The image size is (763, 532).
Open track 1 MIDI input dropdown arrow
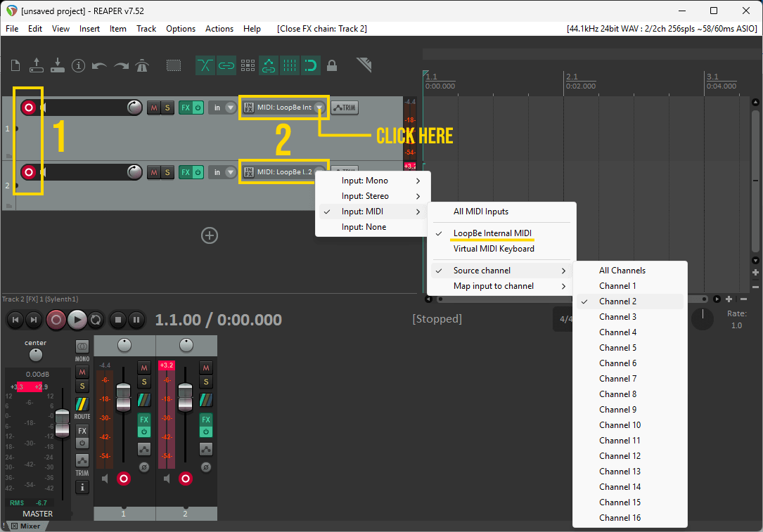coord(319,108)
